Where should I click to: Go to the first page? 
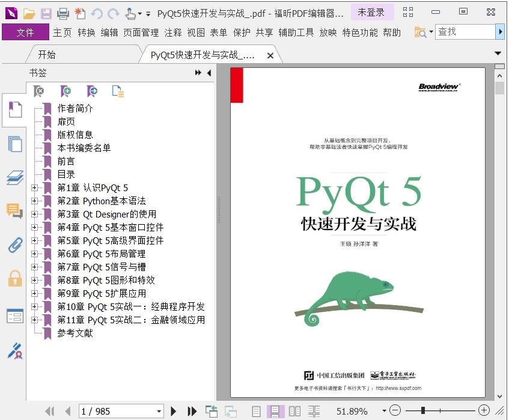(x=50, y=412)
